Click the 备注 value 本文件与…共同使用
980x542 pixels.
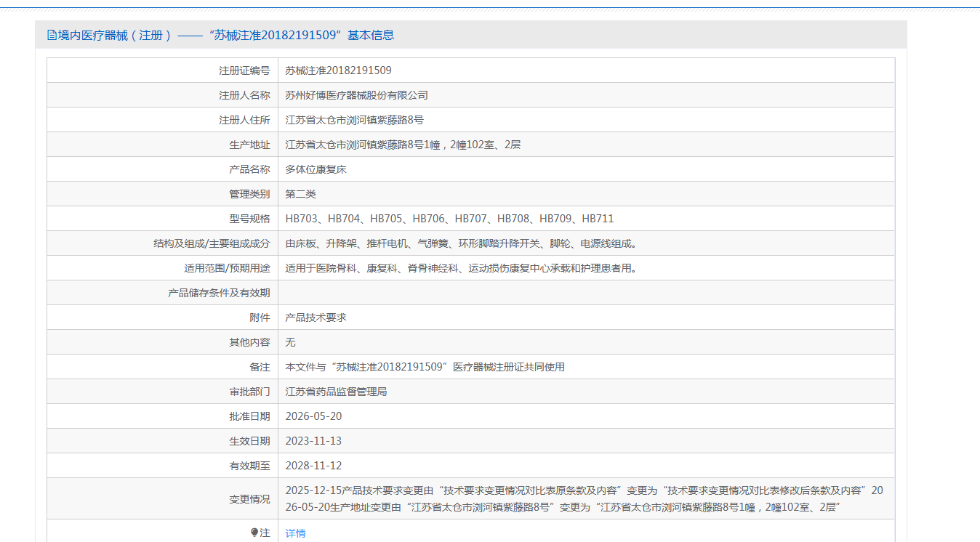pyautogui.click(x=425, y=367)
